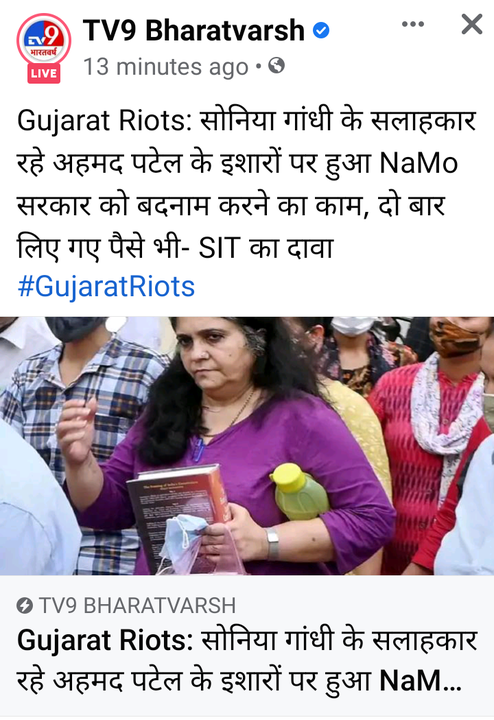
Task: Open the article photo of the woman in purple
Action: point(247,445)
